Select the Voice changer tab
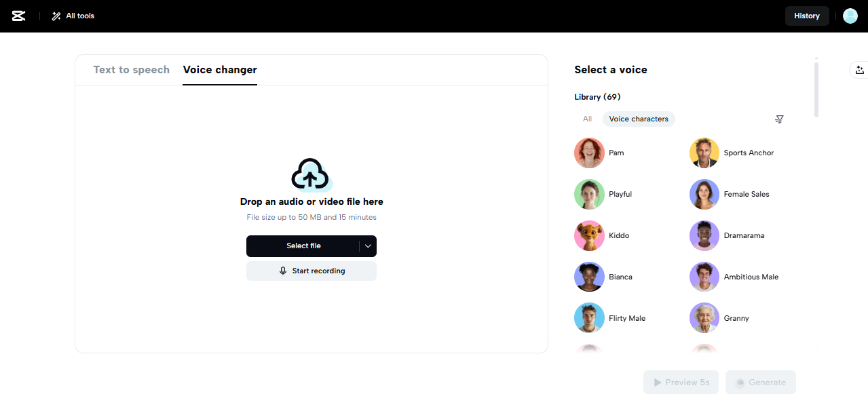The width and height of the screenshot is (868, 411). point(219,69)
